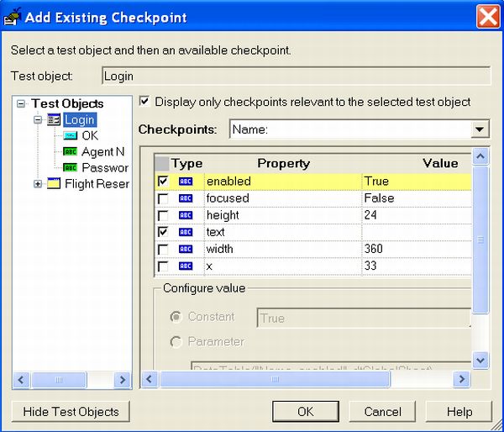The width and height of the screenshot is (504, 432).
Task: Select the Constant radio button
Action: 176,317
